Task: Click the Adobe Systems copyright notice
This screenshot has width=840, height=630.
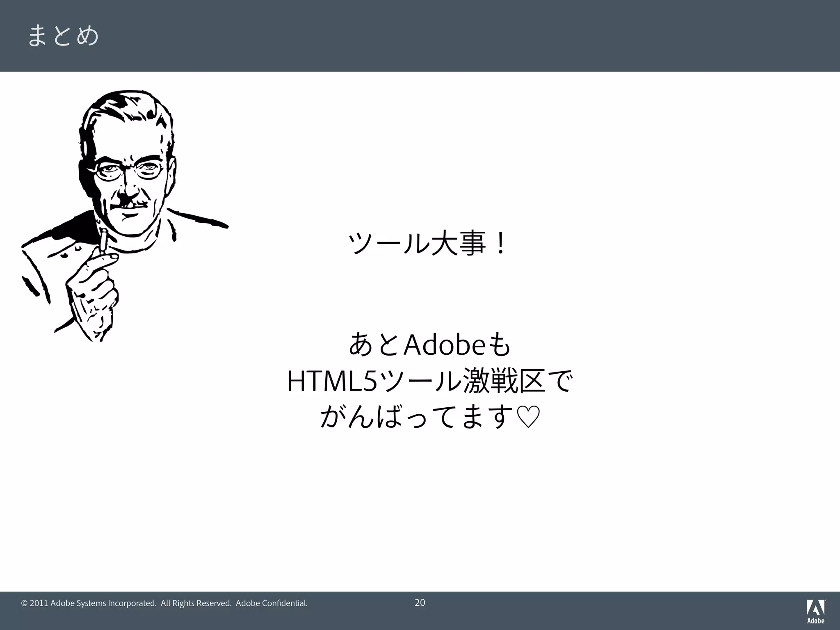Action: click(x=164, y=603)
